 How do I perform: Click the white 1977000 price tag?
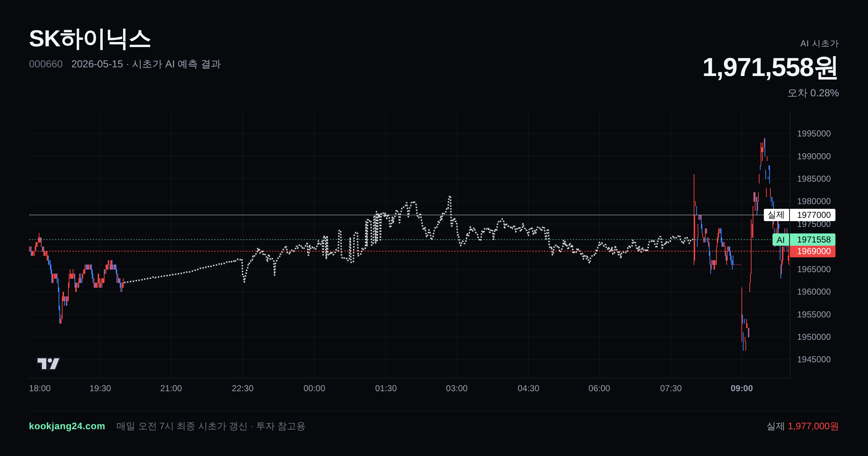[813, 215]
